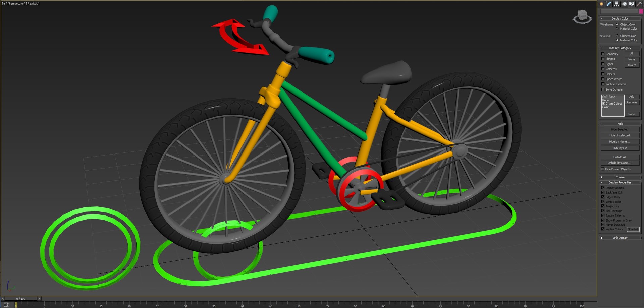Click the Invert button
This screenshot has height=308, width=644.
tap(632, 65)
